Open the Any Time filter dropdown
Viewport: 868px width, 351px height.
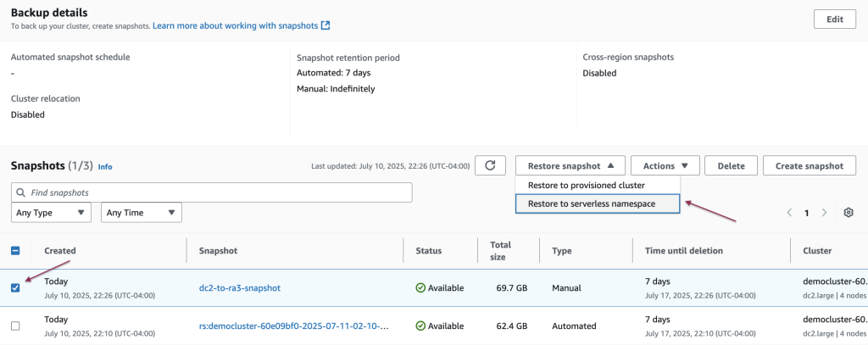pyautogui.click(x=142, y=213)
